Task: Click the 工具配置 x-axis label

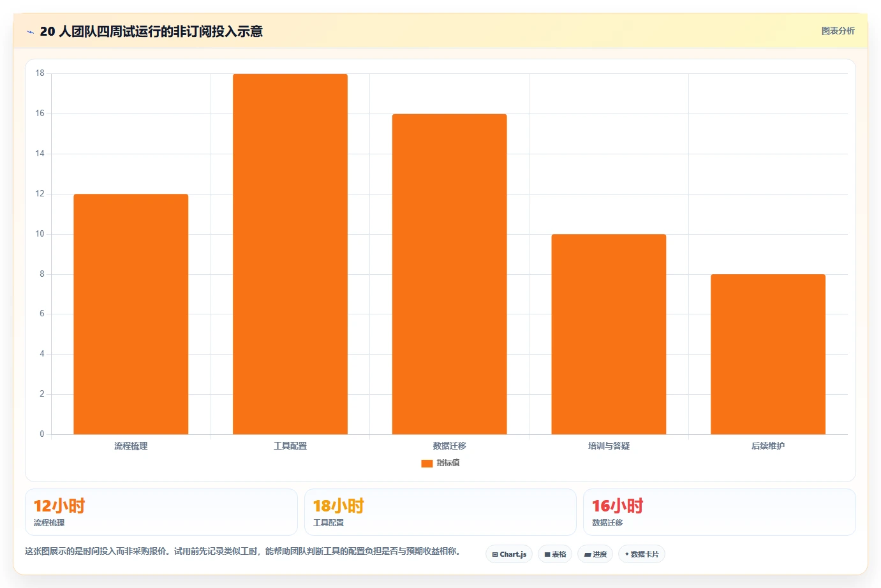Action: point(290,446)
